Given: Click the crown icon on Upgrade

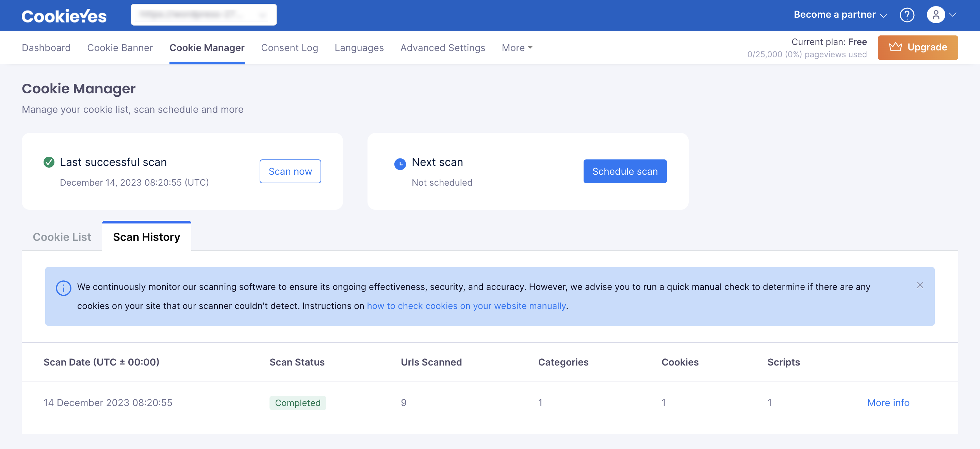Looking at the screenshot, I should point(895,47).
